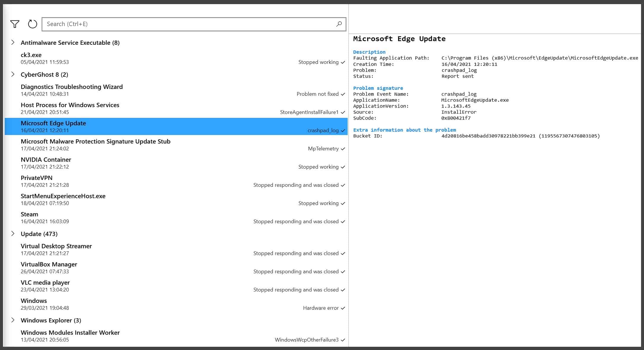Select the NVIDIA Container entry
This screenshot has height=350, width=644.
(x=176, y=163)
